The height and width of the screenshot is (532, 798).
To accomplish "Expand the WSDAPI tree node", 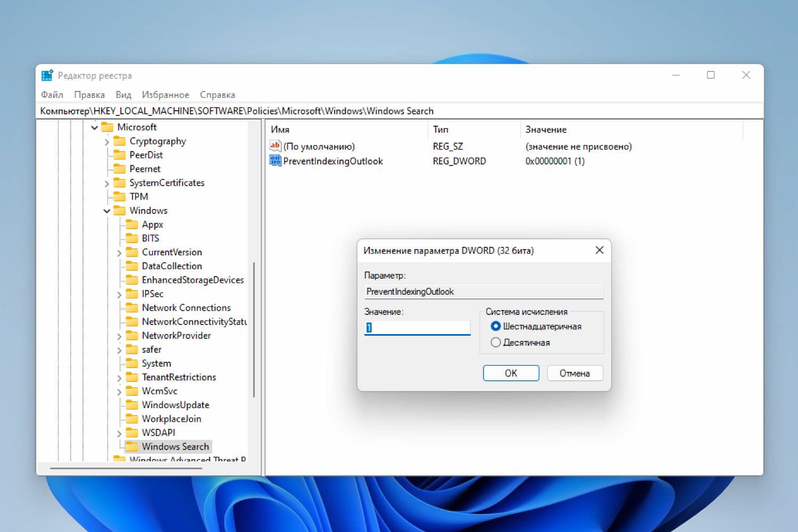I will click(x=119, y=434).
